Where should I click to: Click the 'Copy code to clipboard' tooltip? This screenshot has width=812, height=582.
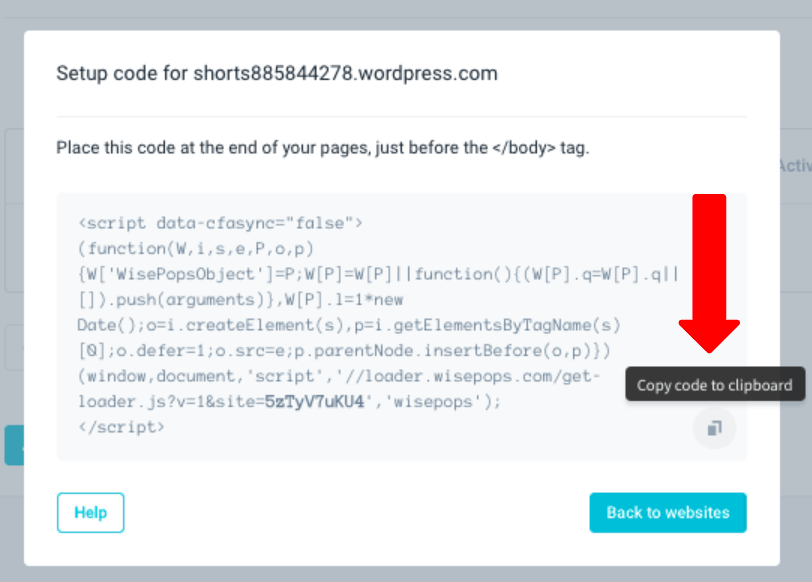(714, 385)
